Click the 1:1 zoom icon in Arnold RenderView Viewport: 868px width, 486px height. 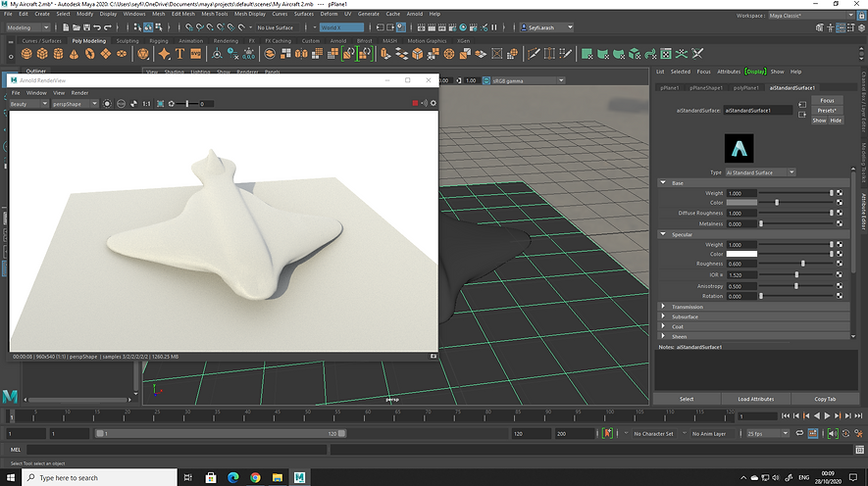pos(147,104)
